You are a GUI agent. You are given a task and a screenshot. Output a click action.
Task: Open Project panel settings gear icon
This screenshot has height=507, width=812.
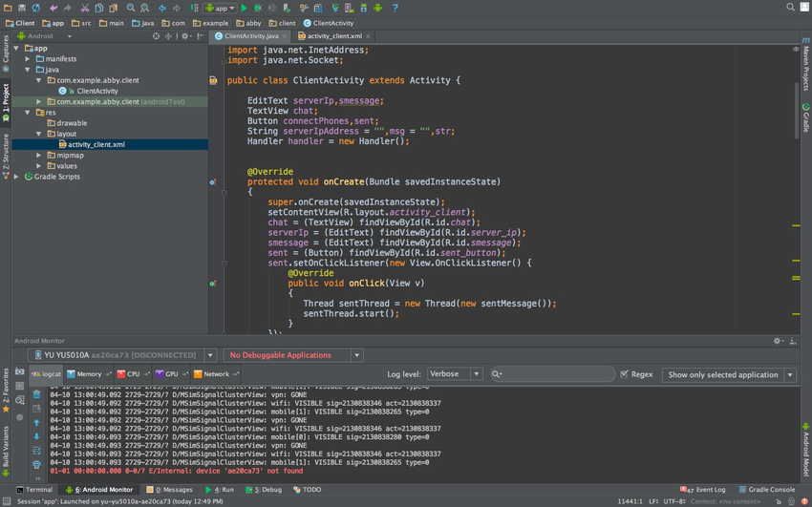(185, 36)
